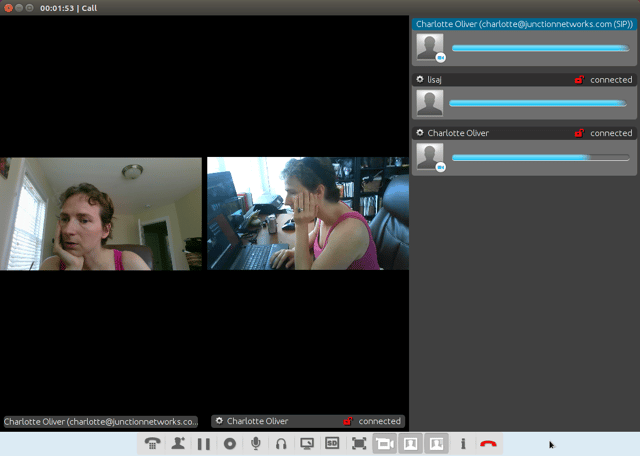Open the dial pad from the toolbar

pyautogui.click(x=152, y=443)
